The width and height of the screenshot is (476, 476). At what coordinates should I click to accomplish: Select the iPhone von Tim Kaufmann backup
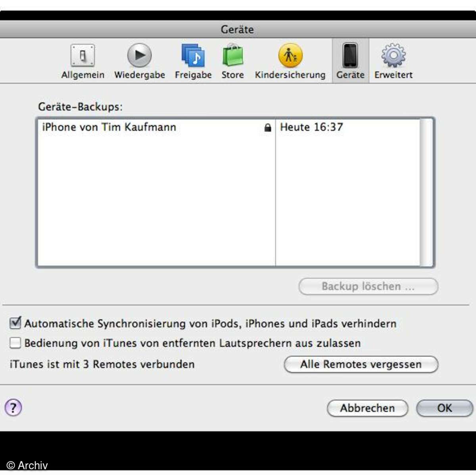pos(109,127)
